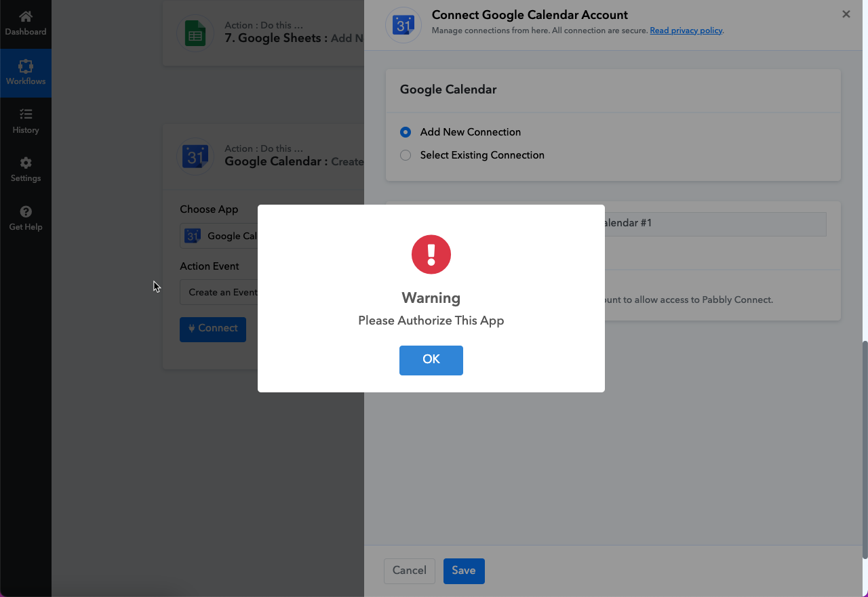Open the Choose App dropdown

[218, 236]
